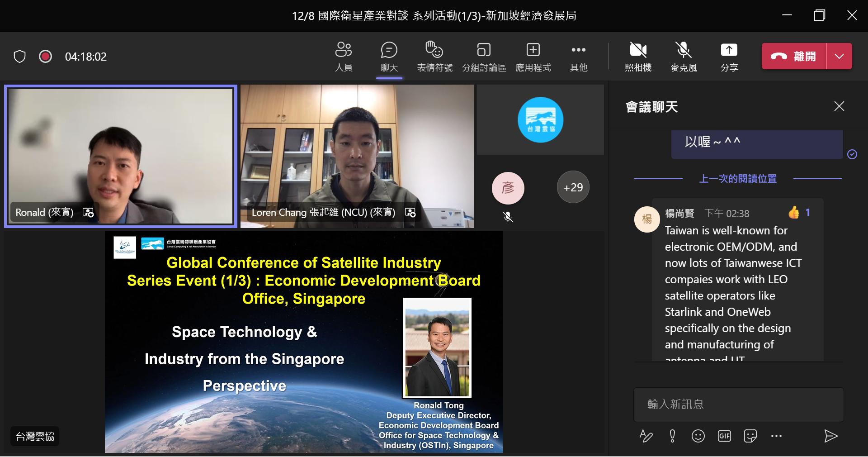Turn on the camera (照相機)

(x=638, y=57)
